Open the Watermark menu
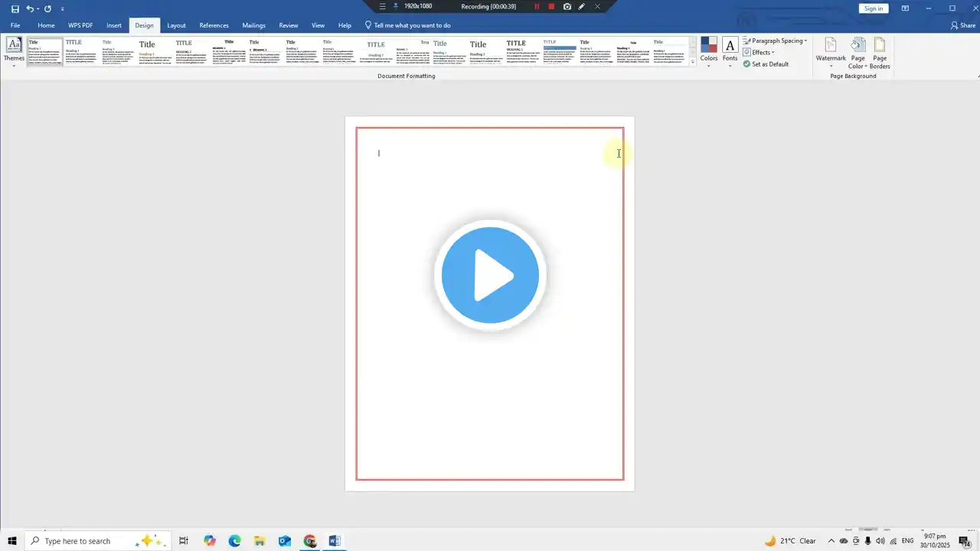 tap(831, 52)
